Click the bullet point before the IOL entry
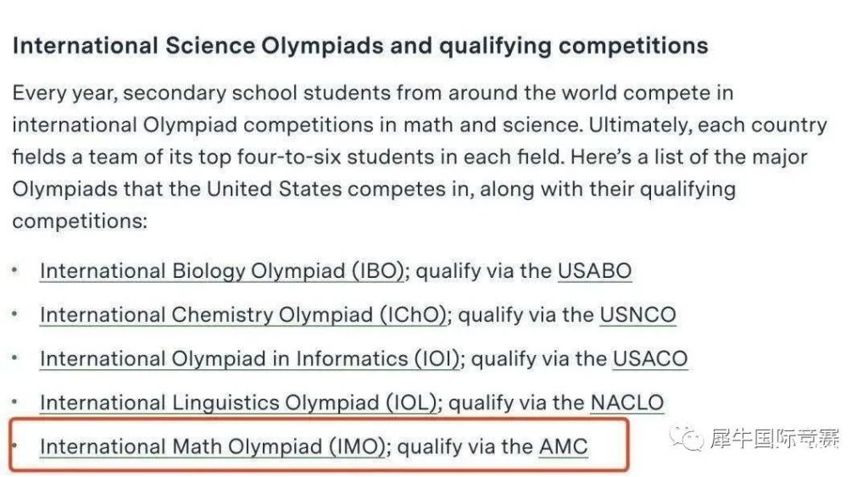Viewport: 868px width, 477px height. coord(15,402)
